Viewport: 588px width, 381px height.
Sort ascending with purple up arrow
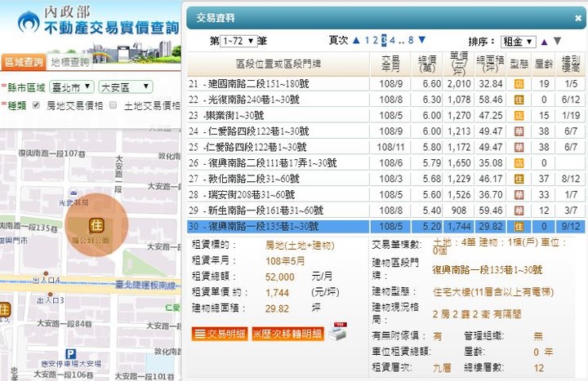click(544, 42)
